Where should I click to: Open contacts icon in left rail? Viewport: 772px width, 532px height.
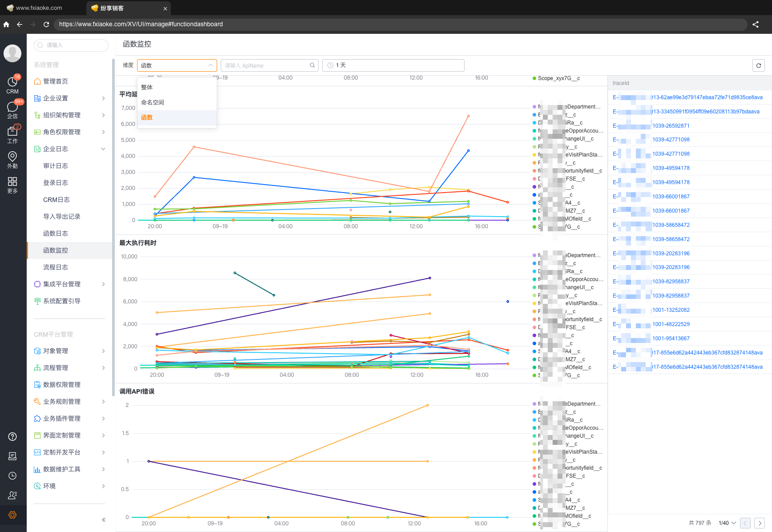[12, 495]
